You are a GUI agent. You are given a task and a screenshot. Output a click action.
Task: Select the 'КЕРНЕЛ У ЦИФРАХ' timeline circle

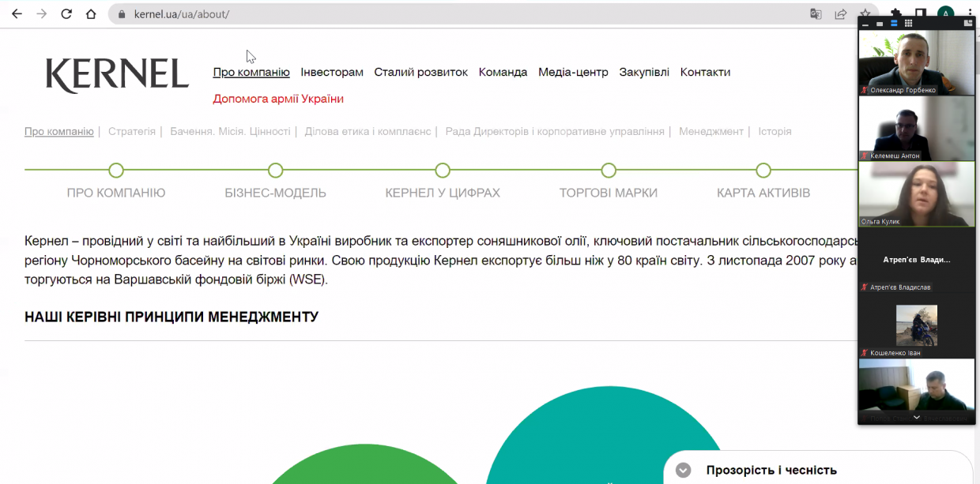coord(443,170)
